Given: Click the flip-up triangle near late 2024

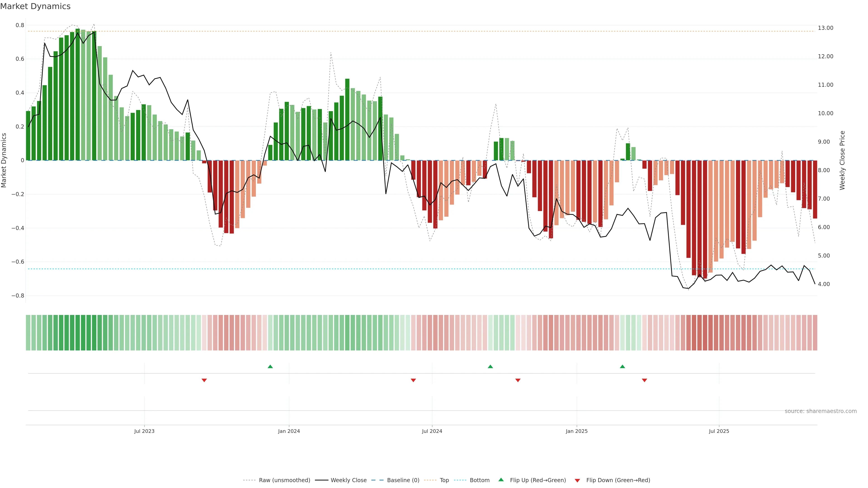Looking at the screenshot, I should 490,366.
